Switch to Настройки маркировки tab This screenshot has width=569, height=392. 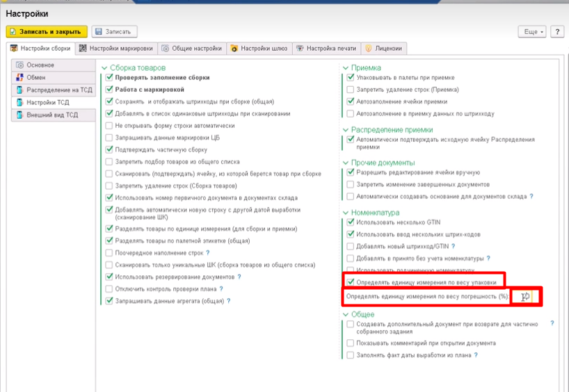tap(116, 48)
